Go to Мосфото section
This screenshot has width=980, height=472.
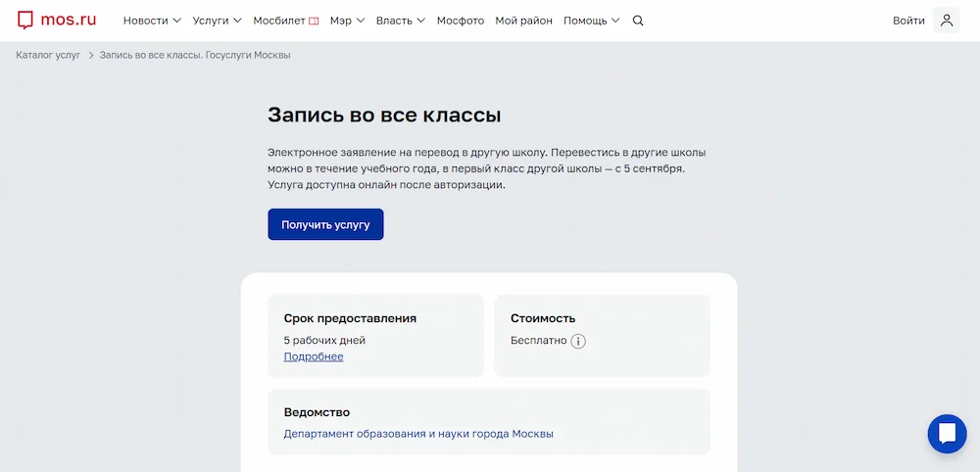pyautogui.click(x=460, y=21)
